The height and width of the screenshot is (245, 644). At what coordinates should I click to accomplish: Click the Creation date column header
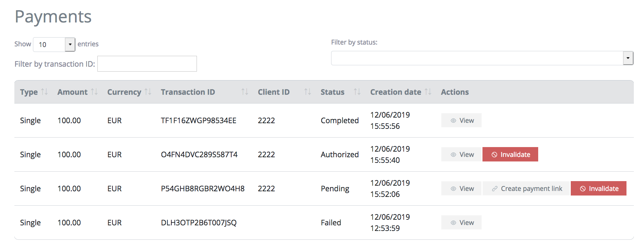coord(396,92)
